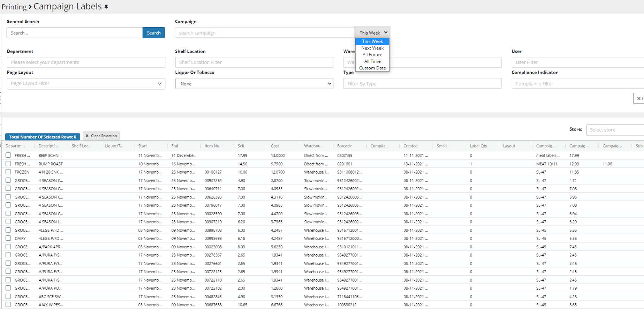Sort by the Sell column header
The height and width of the screenshot is (309, 644).
[241, 146]
